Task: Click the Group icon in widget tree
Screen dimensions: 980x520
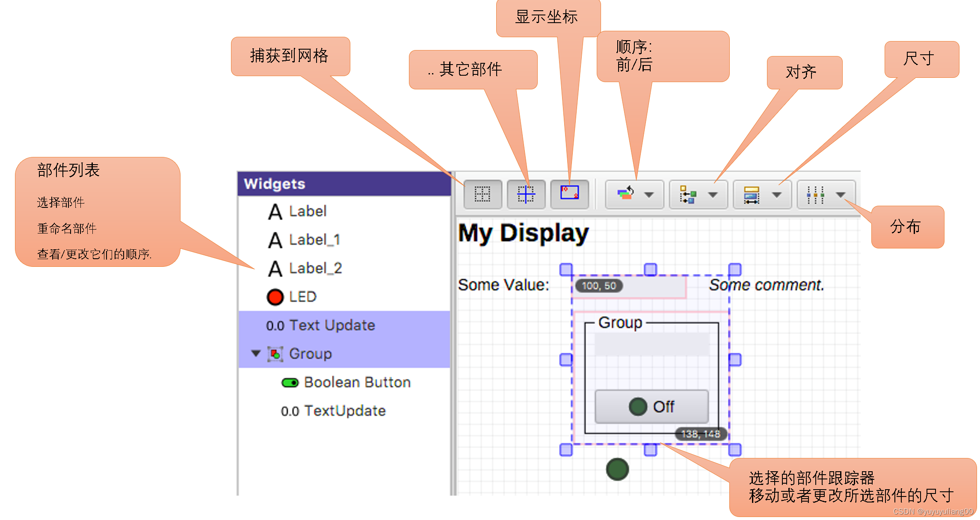Action: point(275,354)
